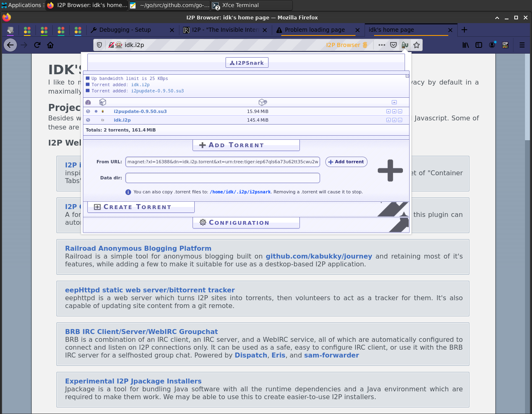The height and width of the screenshot is (414, 532).
Task: Focus the From URL magnet input field
Action: coord(223,162)
